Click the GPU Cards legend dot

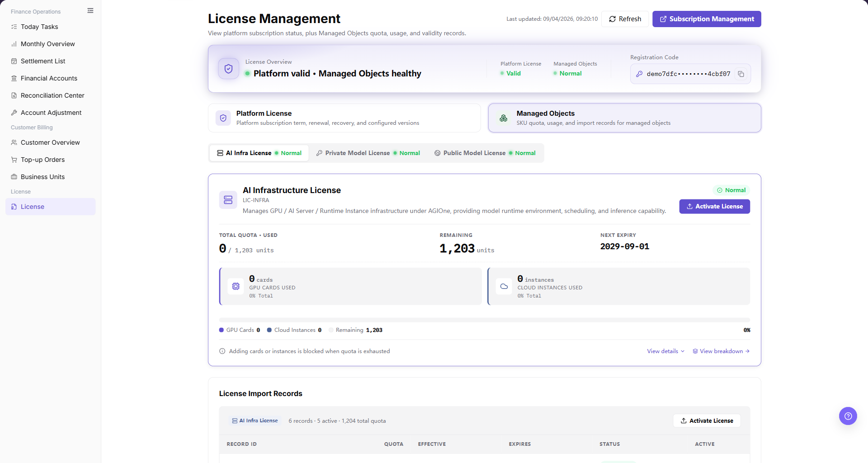point(222,330)
